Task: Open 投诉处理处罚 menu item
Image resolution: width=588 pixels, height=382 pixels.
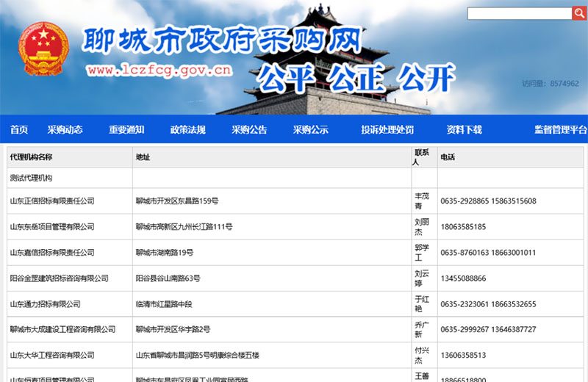Action: pyautogui.click(x=387, y=130)
